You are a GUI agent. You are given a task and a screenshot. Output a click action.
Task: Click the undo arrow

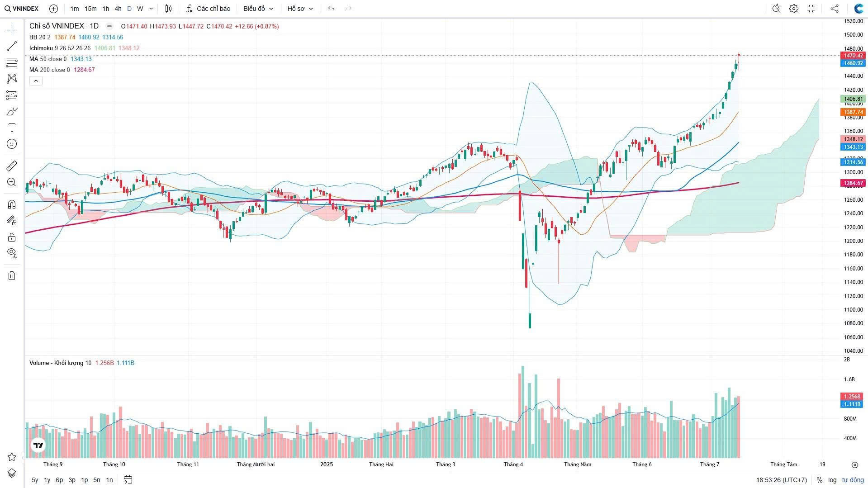click(331, 9)
